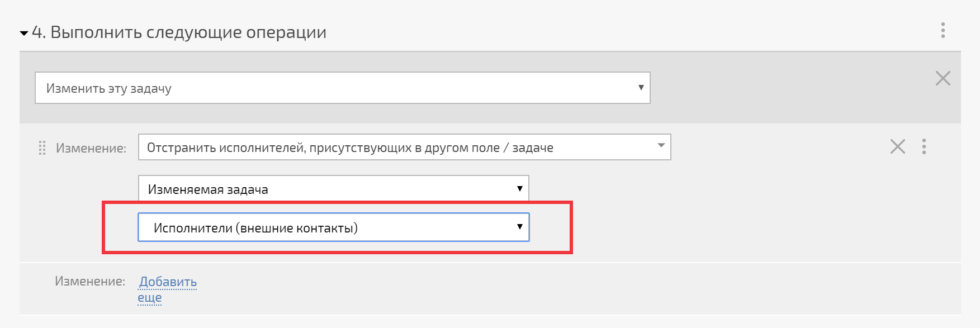Click the 'Изменение:' label next to drag handle
Image resolution: width=980 pixels, height=328 pixels.
91,148
